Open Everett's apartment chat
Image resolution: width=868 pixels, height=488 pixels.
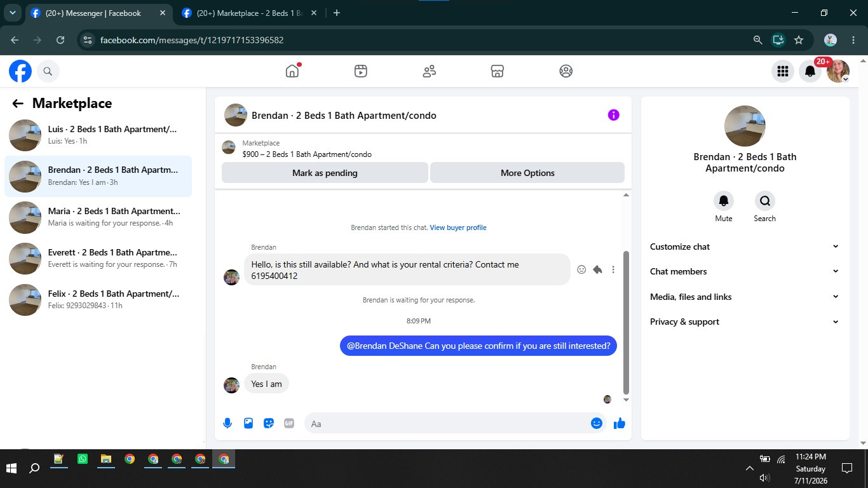[x=98, y=259]
